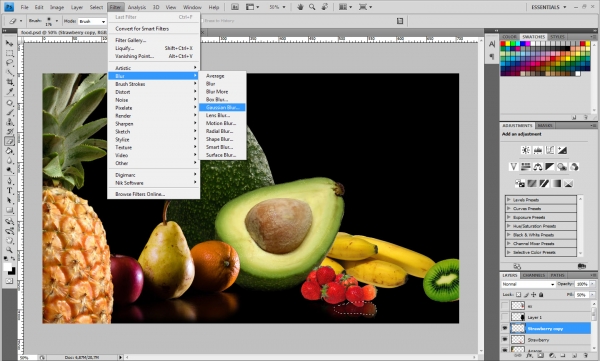Choose Motion Blur menu item
This screenshot has width=600, height=361.
click(221, 123)
